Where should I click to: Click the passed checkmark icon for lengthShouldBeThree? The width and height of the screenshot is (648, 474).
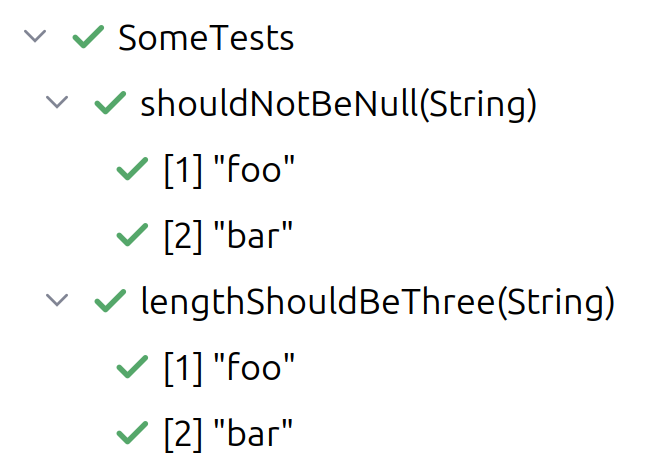(x=108, y=302)
